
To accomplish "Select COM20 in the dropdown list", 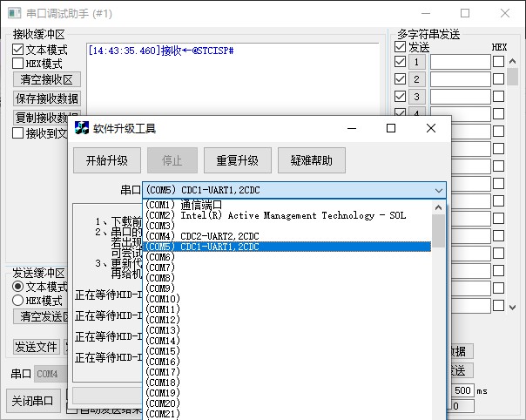I will (287, 403).
